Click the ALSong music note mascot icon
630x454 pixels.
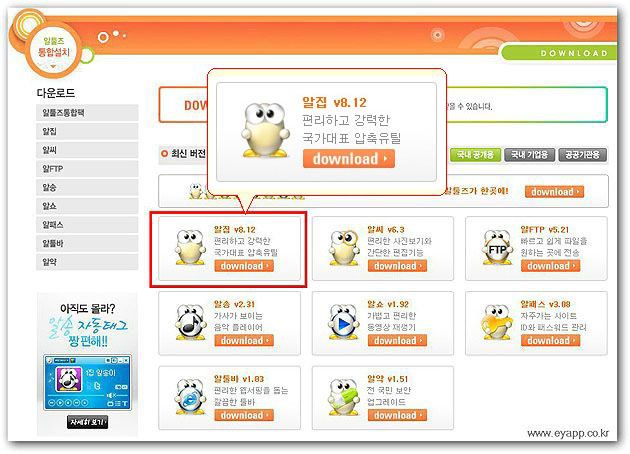190,323
